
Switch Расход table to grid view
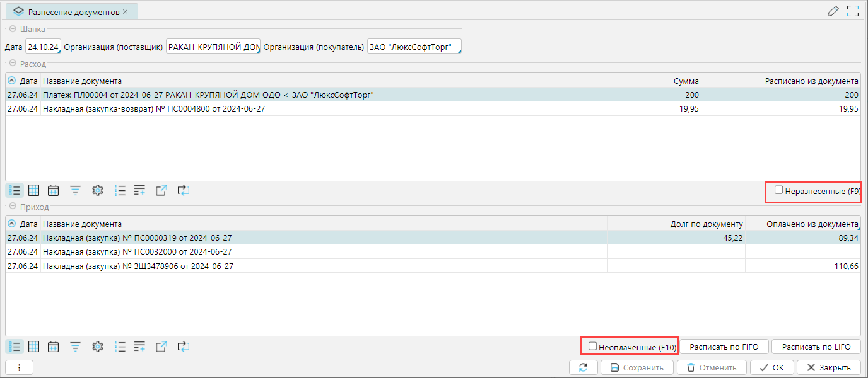[x=34, y=190]
